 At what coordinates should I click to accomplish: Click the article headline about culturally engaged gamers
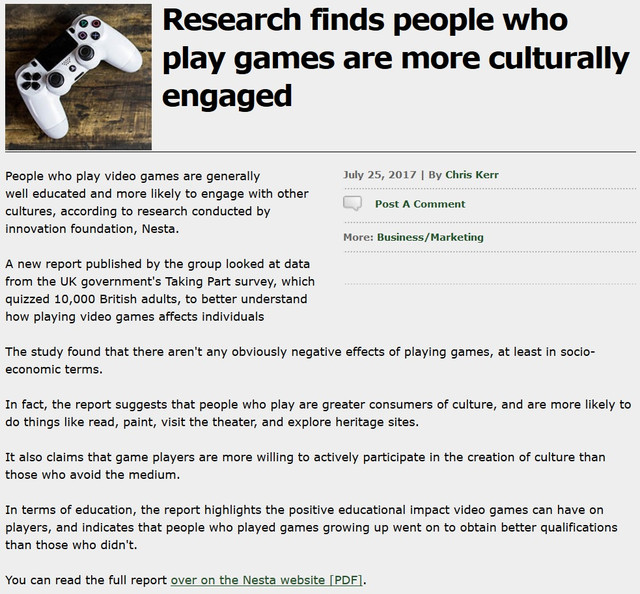coord(394,57)
